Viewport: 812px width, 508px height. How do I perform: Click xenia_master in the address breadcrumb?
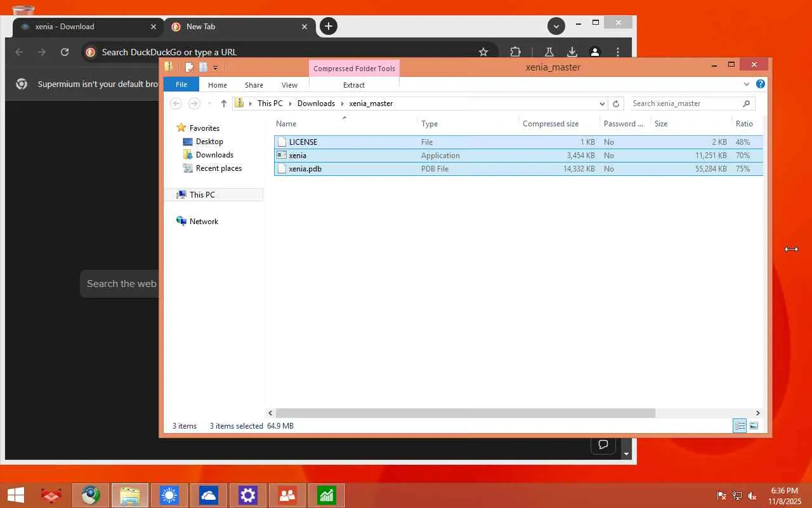coord(371,104)
